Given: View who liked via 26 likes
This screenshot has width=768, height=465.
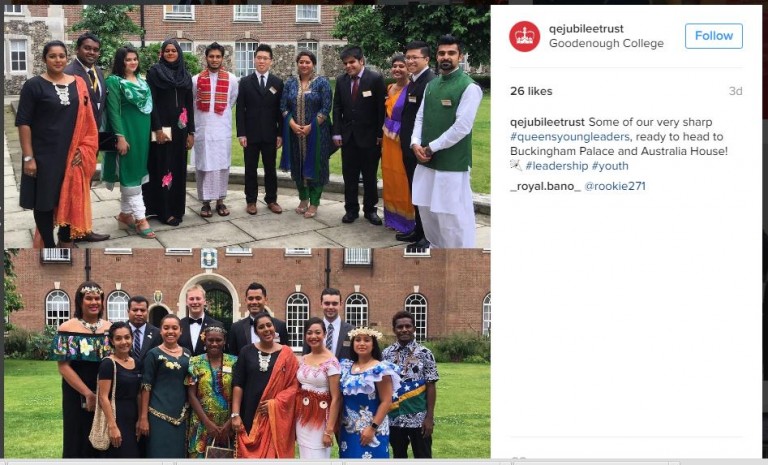Looking at the screenshot, I should (531, 91).
